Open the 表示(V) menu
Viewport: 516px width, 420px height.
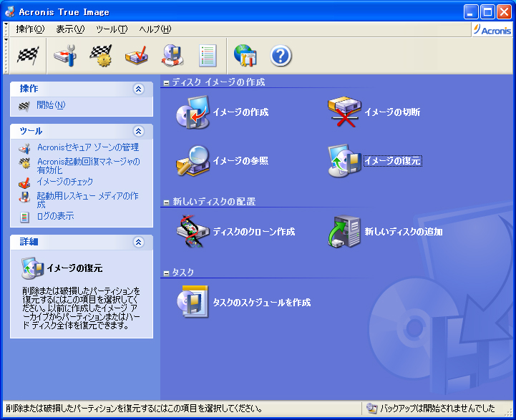click(x=70, y=29)
